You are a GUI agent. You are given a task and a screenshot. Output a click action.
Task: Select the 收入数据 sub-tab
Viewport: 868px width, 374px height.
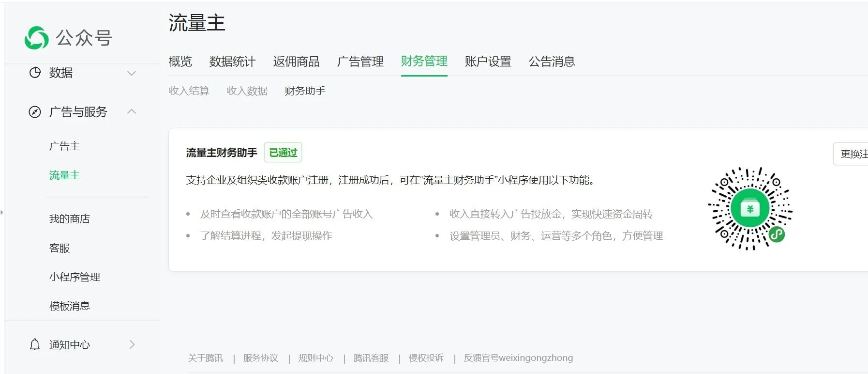pyautogui.click(x=247, y=91)
